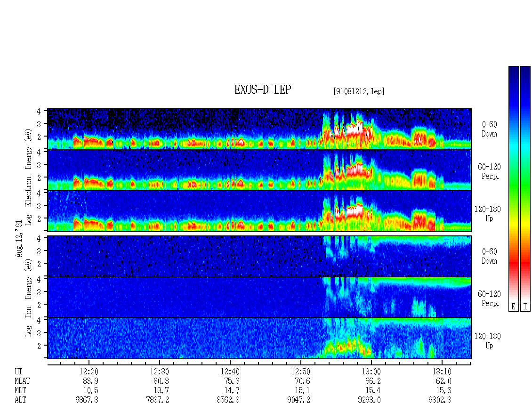Screen dimensions: 532x412
Task: Click the 0-60 Down label beside ion panel
Action: click(489, 256)
